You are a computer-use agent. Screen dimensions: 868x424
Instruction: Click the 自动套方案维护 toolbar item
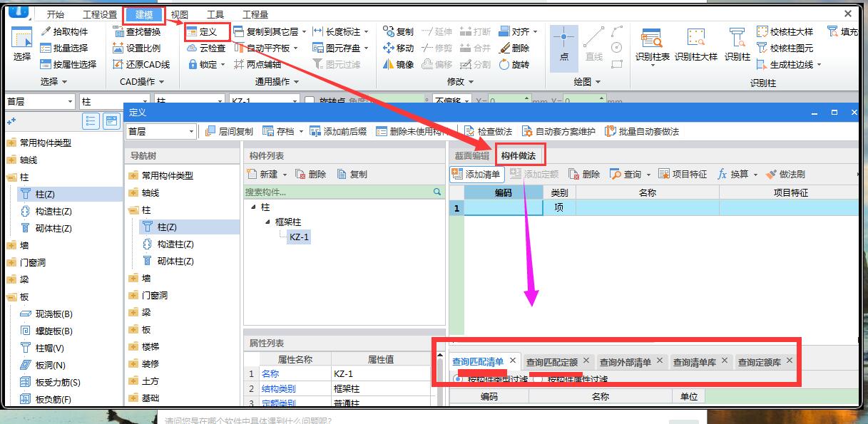click(x=558, y=132)
